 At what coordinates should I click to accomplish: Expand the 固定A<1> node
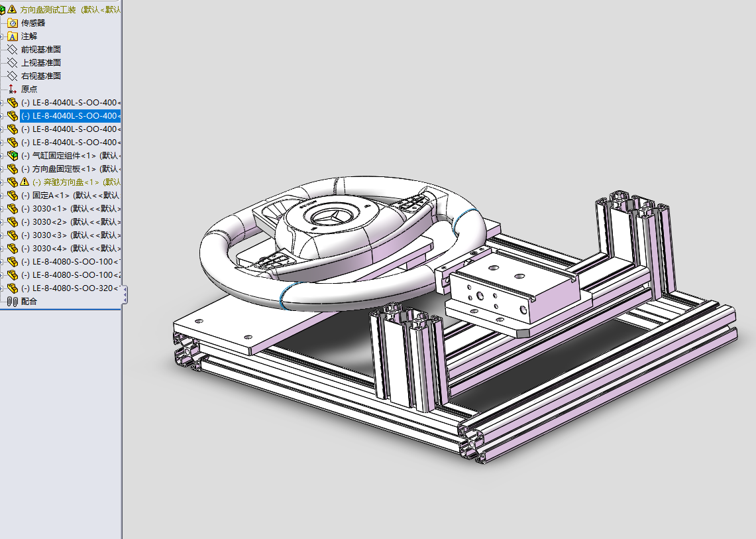[x=1, y=196]
